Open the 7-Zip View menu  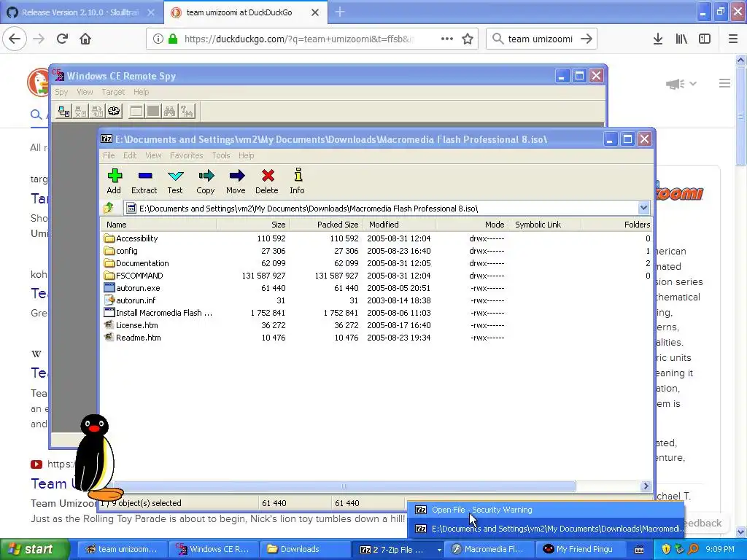tap(153, 155)
